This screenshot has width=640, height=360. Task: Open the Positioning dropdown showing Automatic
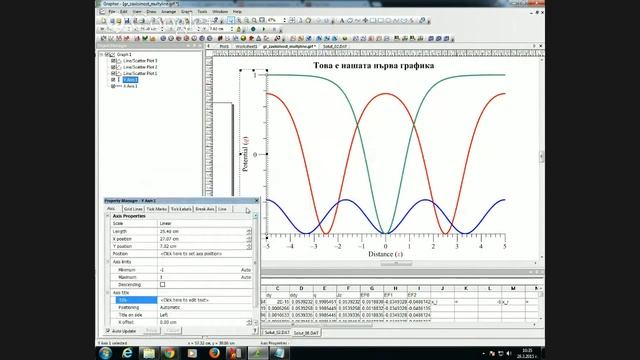205,307
